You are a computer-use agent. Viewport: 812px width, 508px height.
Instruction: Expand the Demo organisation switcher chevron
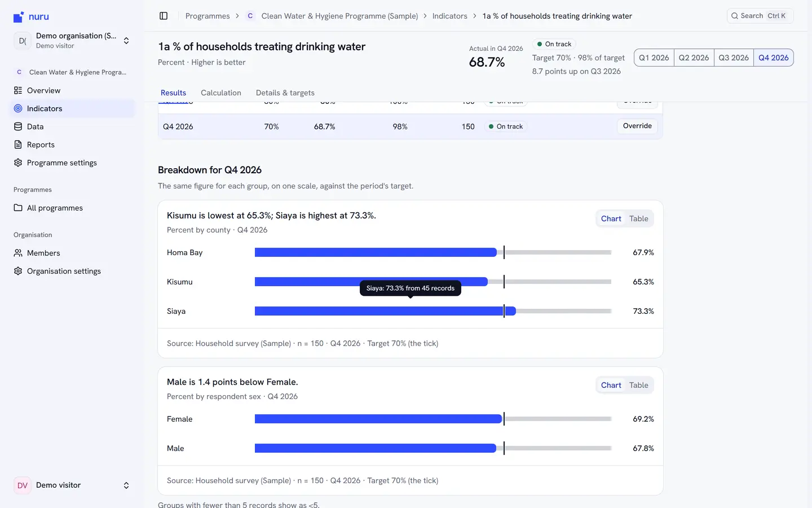pos(126,41)
